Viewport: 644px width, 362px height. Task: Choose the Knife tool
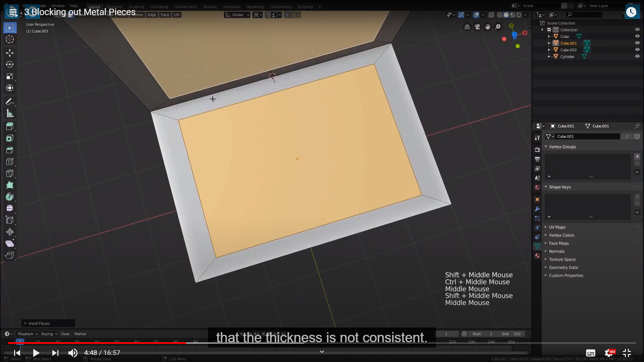pyautogui.click(x=10, y=173)
